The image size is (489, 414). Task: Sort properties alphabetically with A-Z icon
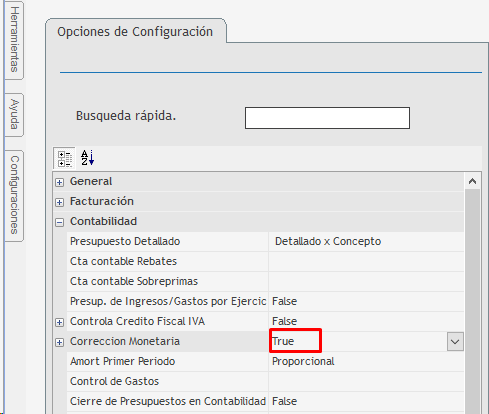(88, 158)
